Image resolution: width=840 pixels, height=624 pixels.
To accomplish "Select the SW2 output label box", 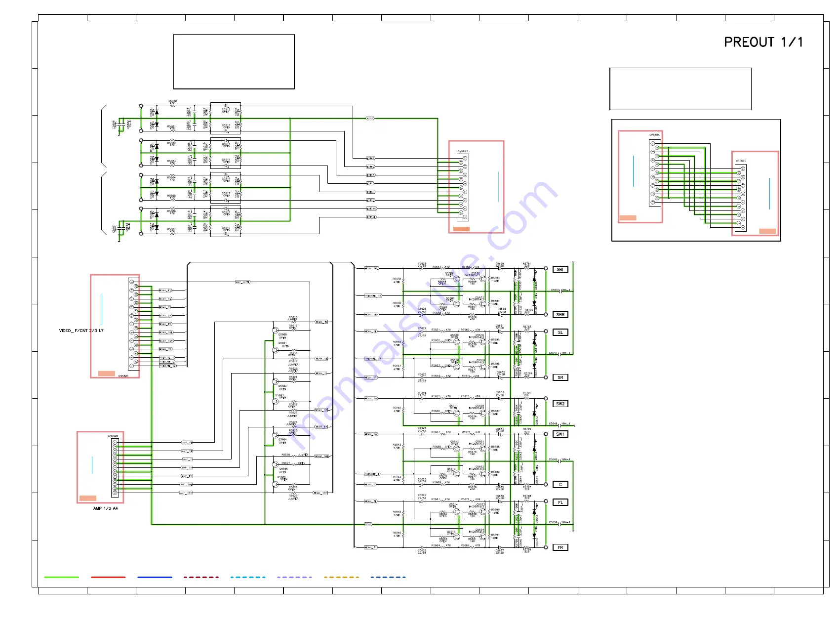I will click(560, 404).
